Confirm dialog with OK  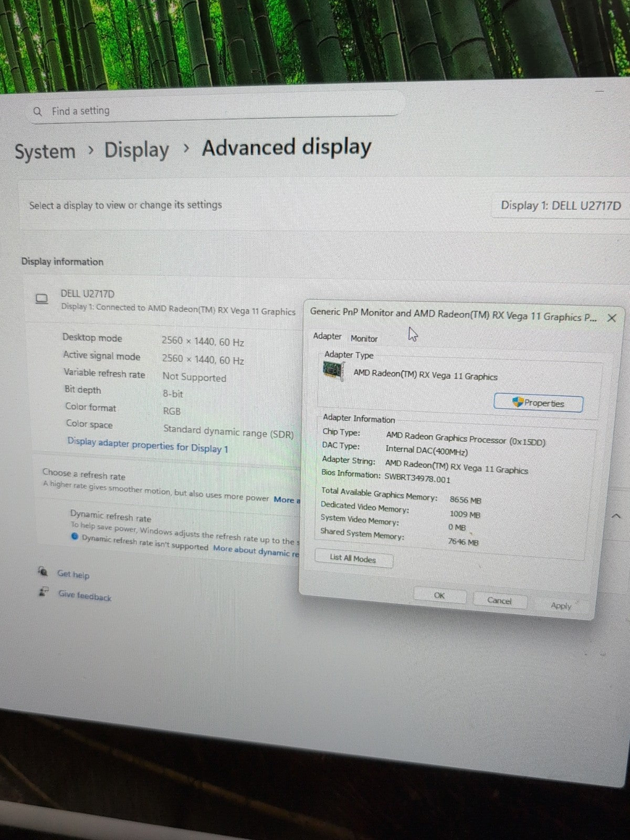[x=439, y=595]
